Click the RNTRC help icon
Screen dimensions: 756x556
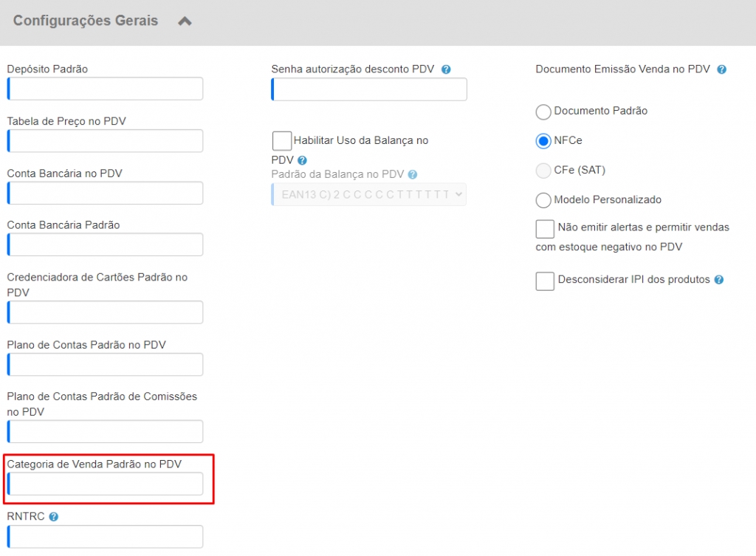tap(54, 517)
